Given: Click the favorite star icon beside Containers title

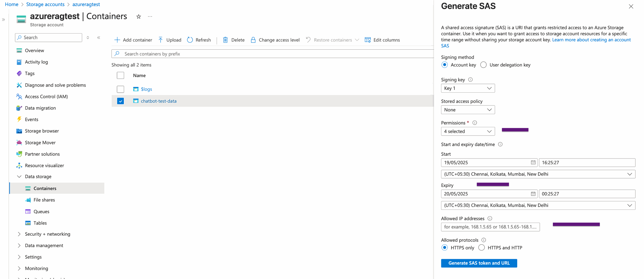Looking at the screenshot, I should (139, 16).
